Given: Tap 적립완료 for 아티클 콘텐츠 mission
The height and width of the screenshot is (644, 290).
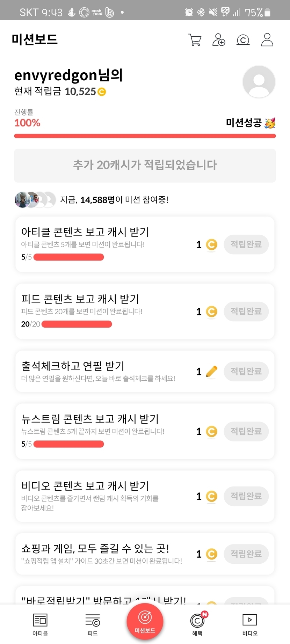Looking at the screenshot, I should point(246,244).
